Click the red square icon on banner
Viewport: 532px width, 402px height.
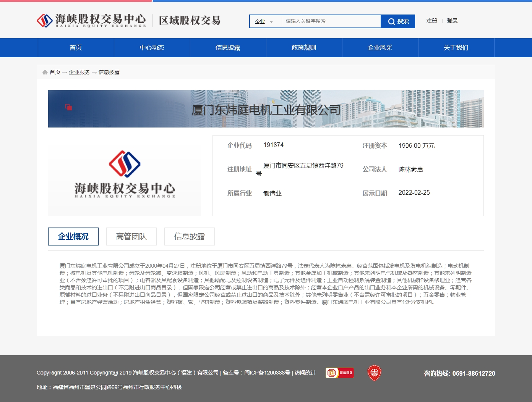(68, 107)
